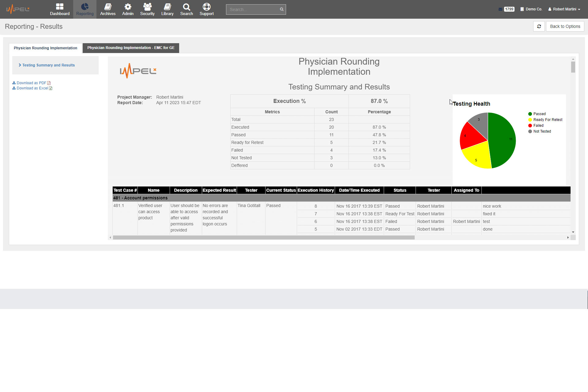Click the 1799 message count badge
Screen dimensions: 588x392
click(x=509, y=9)
